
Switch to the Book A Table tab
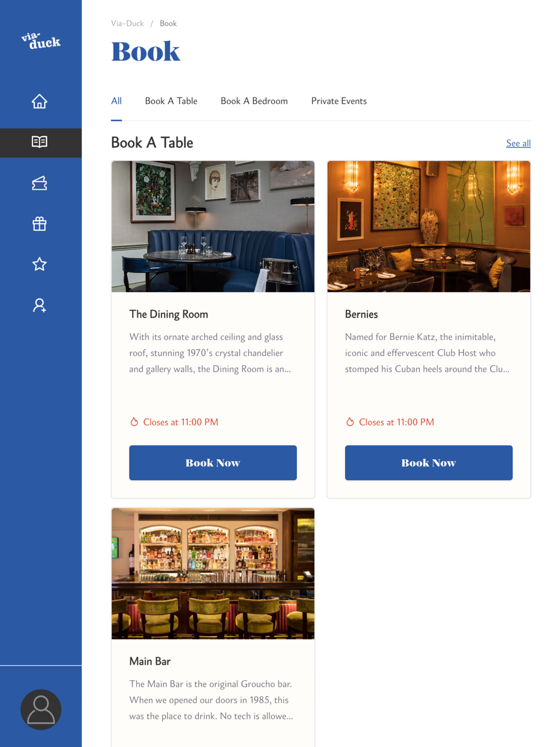[171, 101]
